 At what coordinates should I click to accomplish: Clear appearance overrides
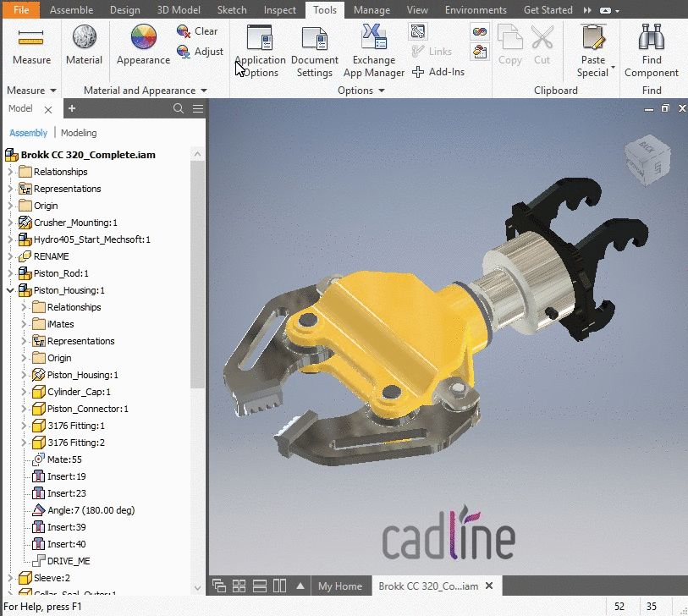(x=197, y=31)
